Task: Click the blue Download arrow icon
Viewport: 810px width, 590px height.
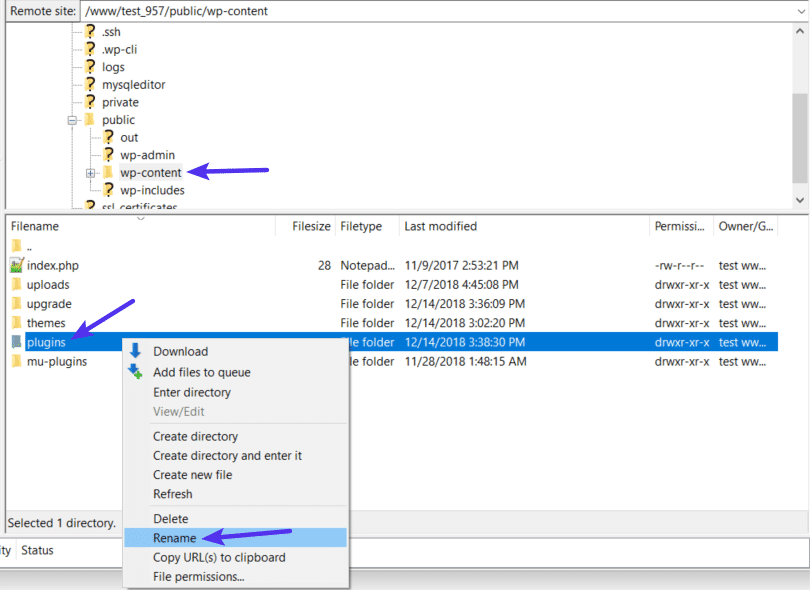Action: pyautogui.click(x=133, y=351)
